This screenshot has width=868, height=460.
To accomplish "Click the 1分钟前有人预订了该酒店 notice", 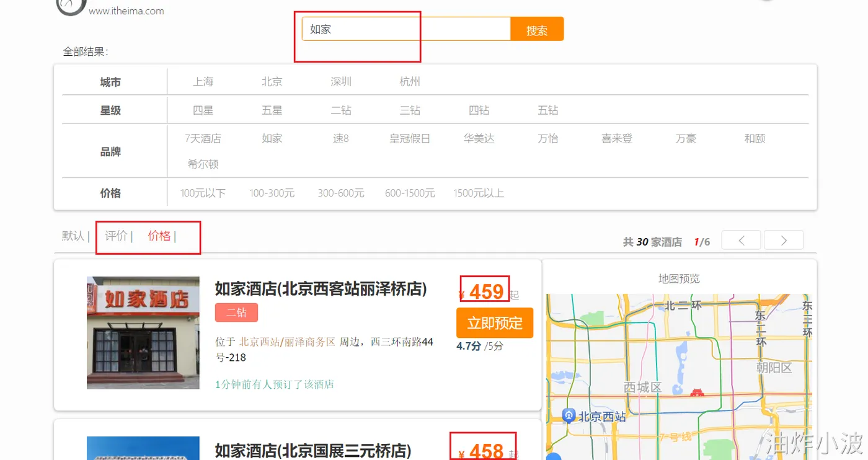I will [x=275, y=384].
